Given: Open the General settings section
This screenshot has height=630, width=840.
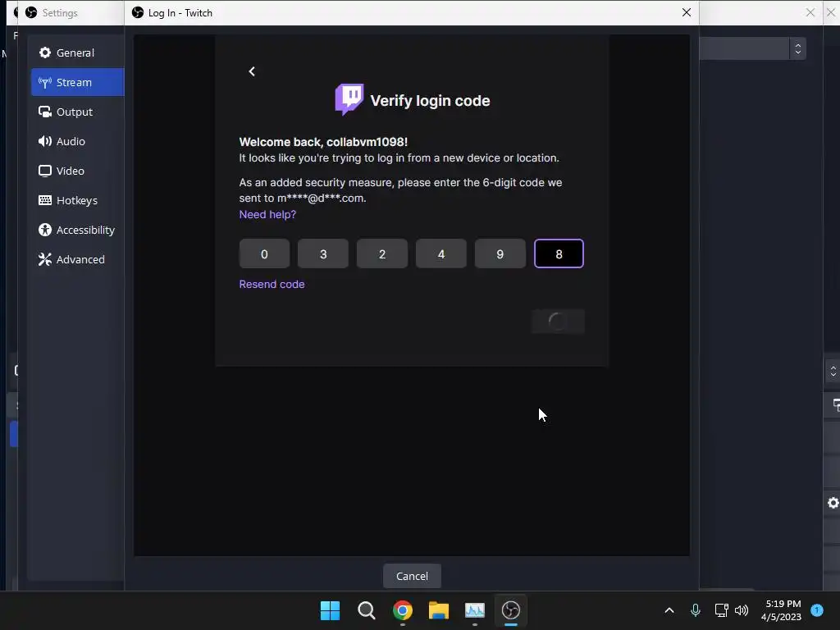Looking at the screenshot, I should click(77, 52).
